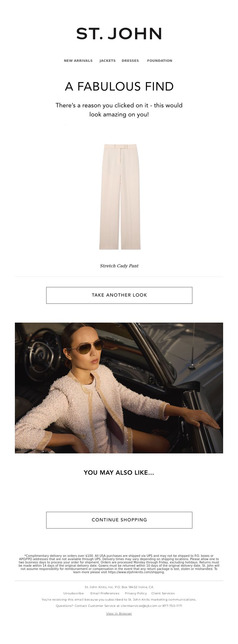Image resolution: width=238 pixels, height=644 pixels.
Task: Open the Foundation category
Action: [160, 61]
